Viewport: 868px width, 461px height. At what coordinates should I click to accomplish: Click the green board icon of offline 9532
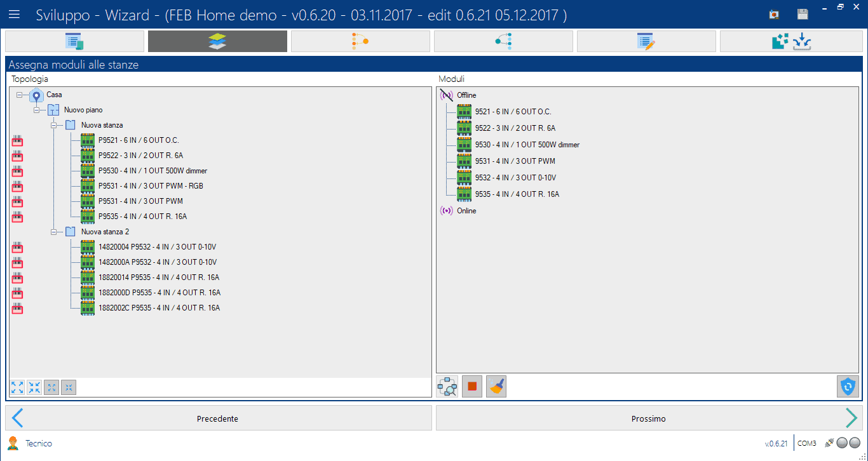[465, 178]
